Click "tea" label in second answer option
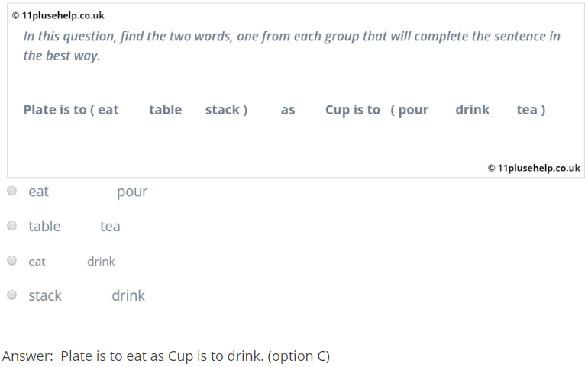This screenshot has width=588, height=367. pos(110,226)
